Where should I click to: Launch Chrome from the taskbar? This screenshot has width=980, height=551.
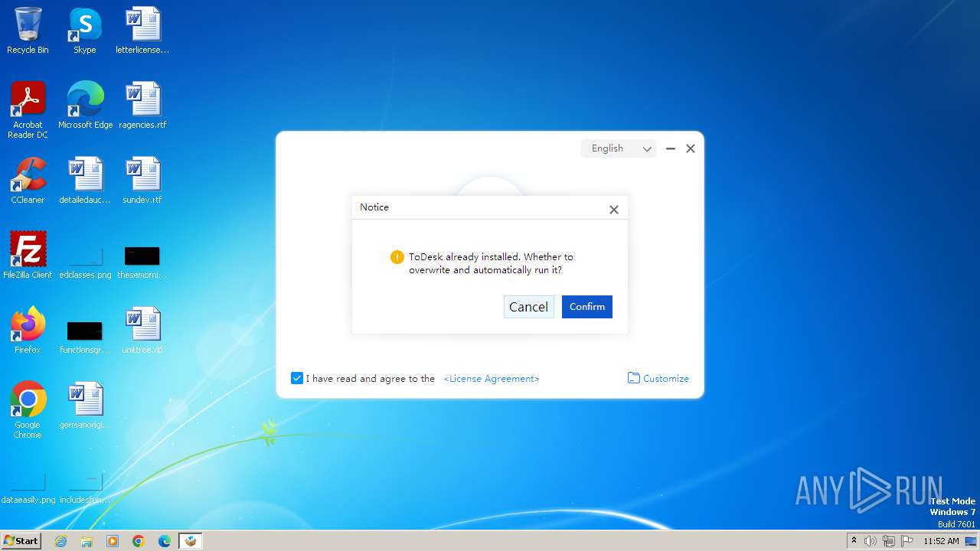(x=139, y=541)
